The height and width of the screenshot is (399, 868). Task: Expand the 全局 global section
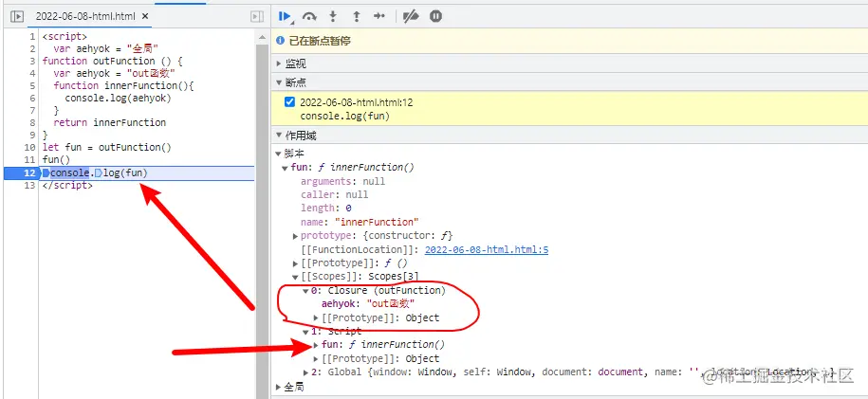click(x=280, y=387)
